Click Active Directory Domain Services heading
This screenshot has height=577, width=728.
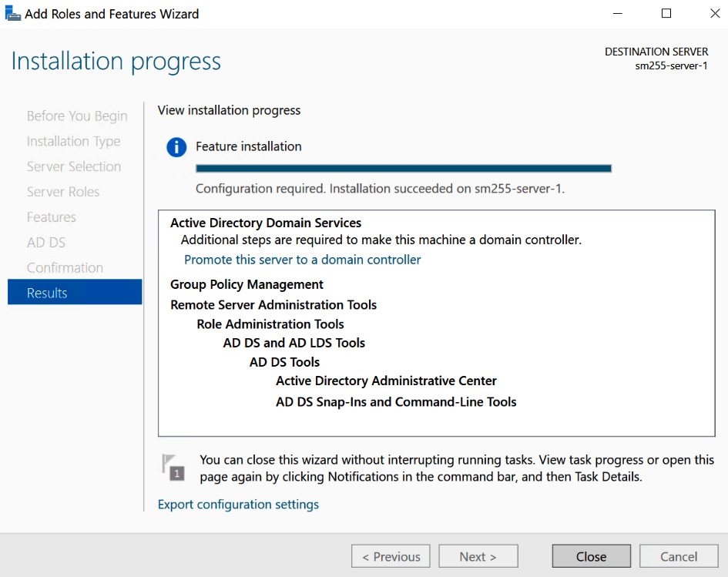pos(266,223)
